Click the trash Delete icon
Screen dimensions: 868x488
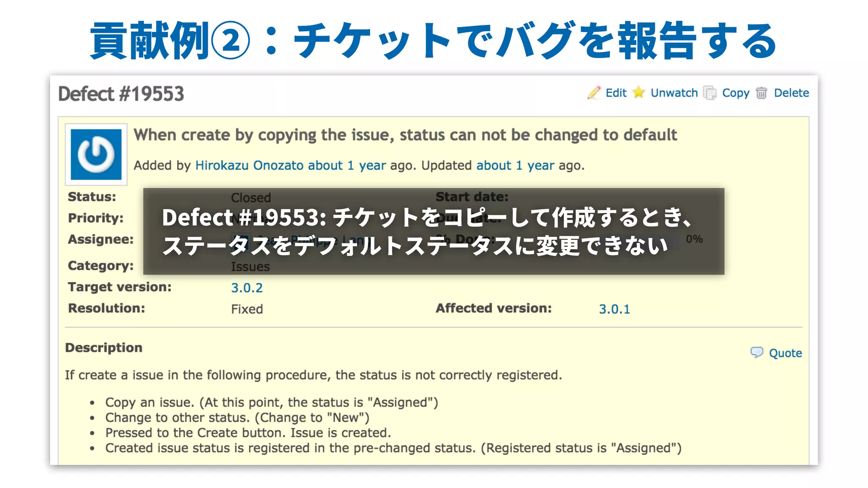[x=761, y=93]
